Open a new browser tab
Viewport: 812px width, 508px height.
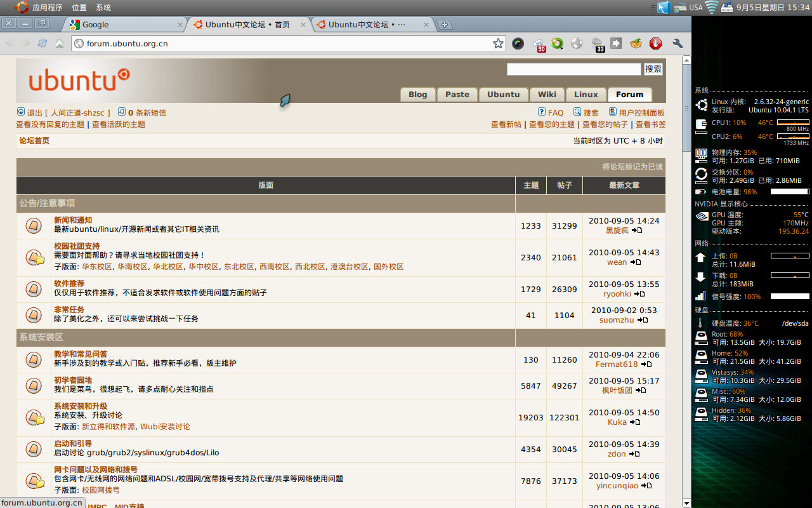click(x=445, y=25)
